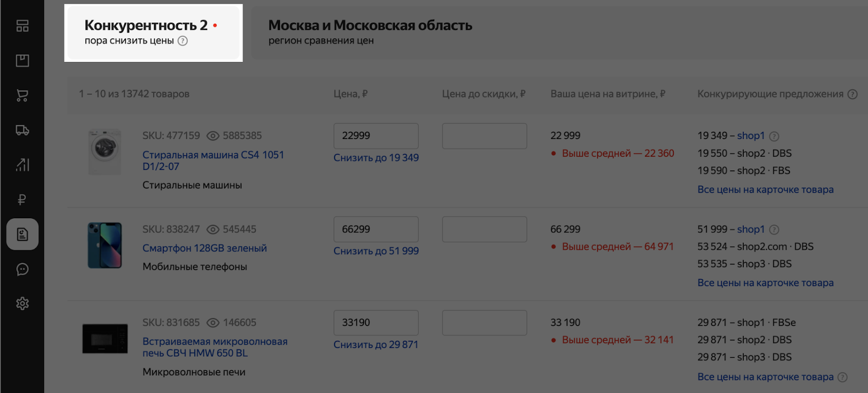View analytics via the chart icon
Image resolution: width=868 pixels, height=393 pixels.
tap(22, 164)
